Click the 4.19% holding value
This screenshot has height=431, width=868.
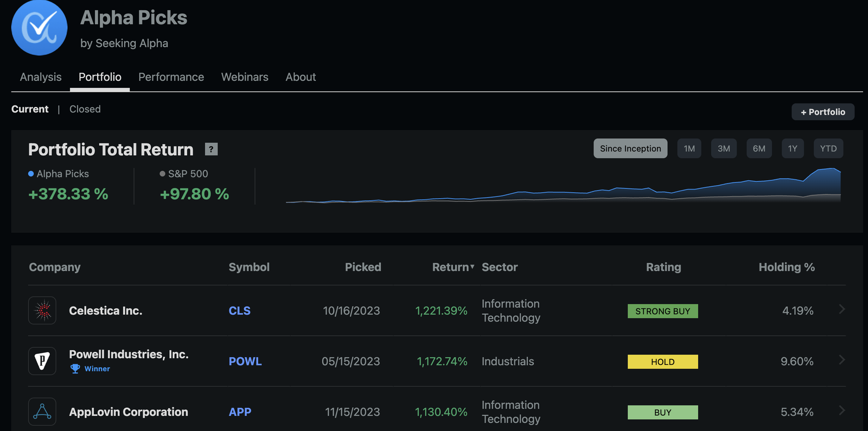pos(797,310)
